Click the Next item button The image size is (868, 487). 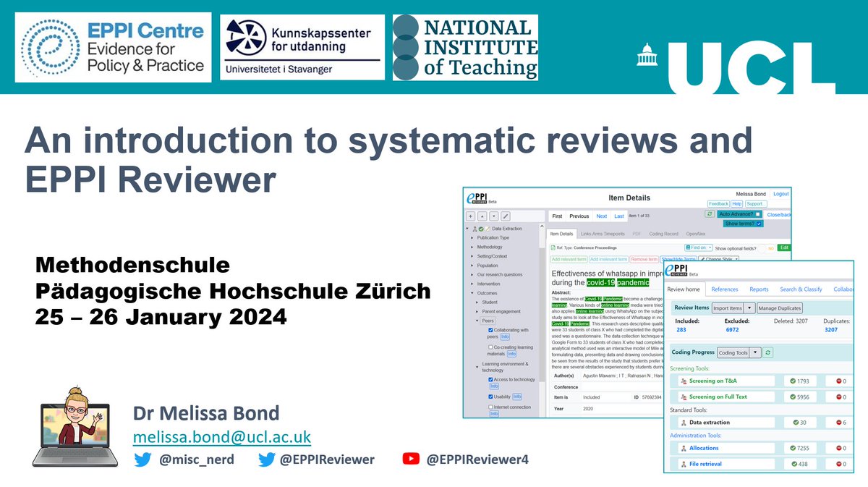[x=601, y=216]
